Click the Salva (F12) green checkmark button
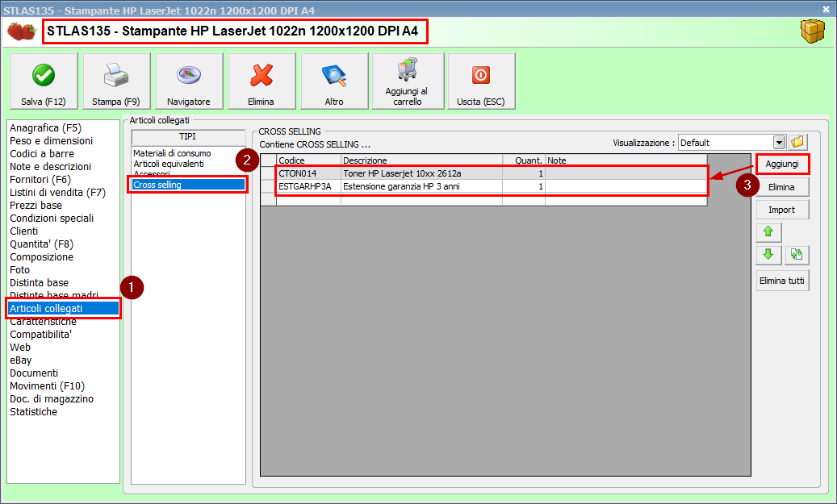This screenshot has height=504, width=837. (x=44, y=81)
